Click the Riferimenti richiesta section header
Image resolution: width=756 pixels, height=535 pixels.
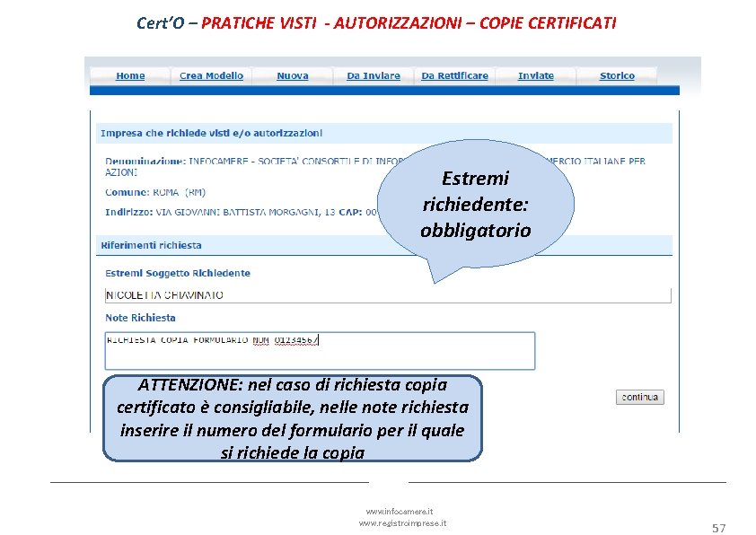(383, 245)
